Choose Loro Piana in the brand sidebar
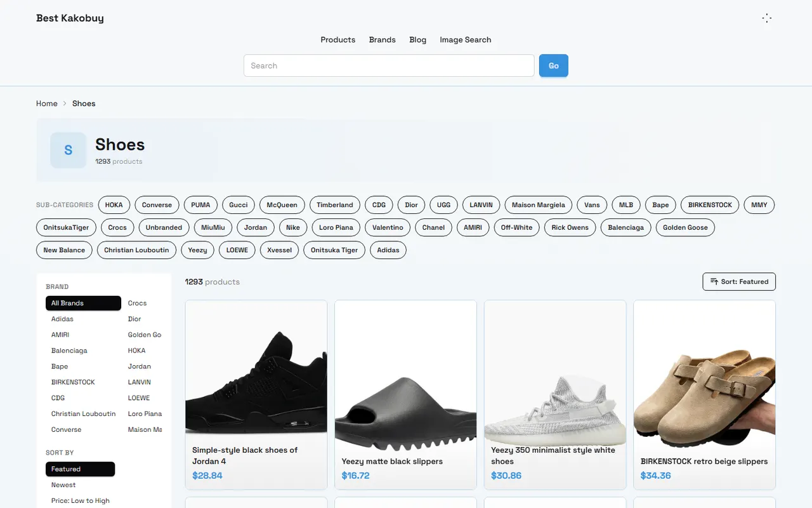Viewport: 812px width, 508px height. tap(143, 414)
